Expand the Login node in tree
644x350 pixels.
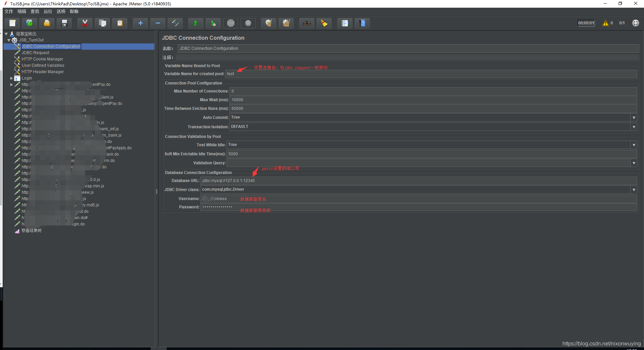click(11, 78)
